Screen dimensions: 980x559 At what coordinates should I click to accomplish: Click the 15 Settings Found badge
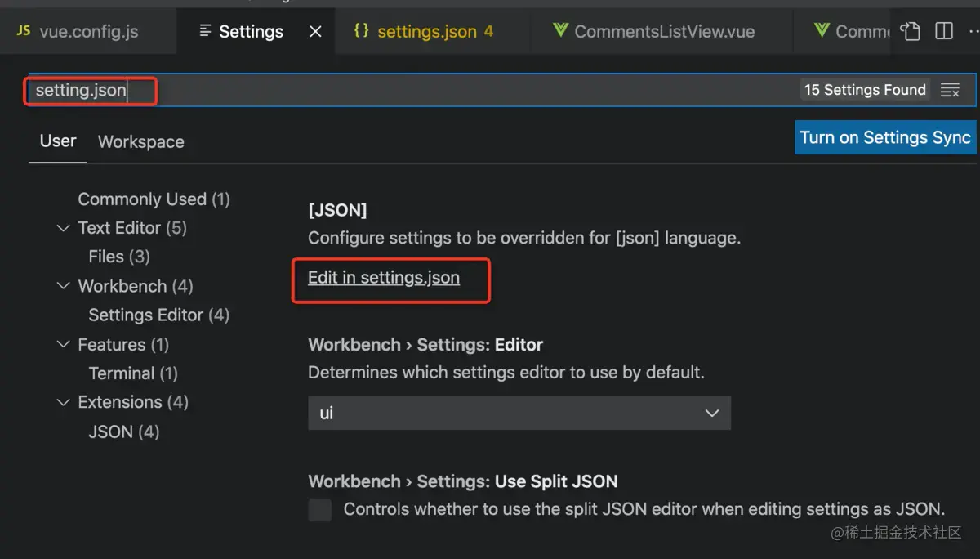pyautogui.click(x=865, y=90)
